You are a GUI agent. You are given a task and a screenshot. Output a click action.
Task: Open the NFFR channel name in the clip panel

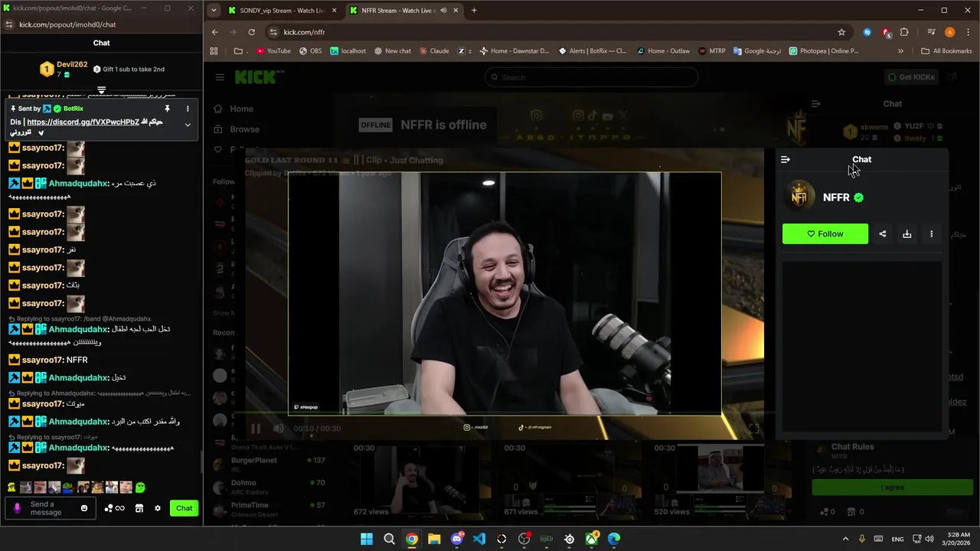836,197
